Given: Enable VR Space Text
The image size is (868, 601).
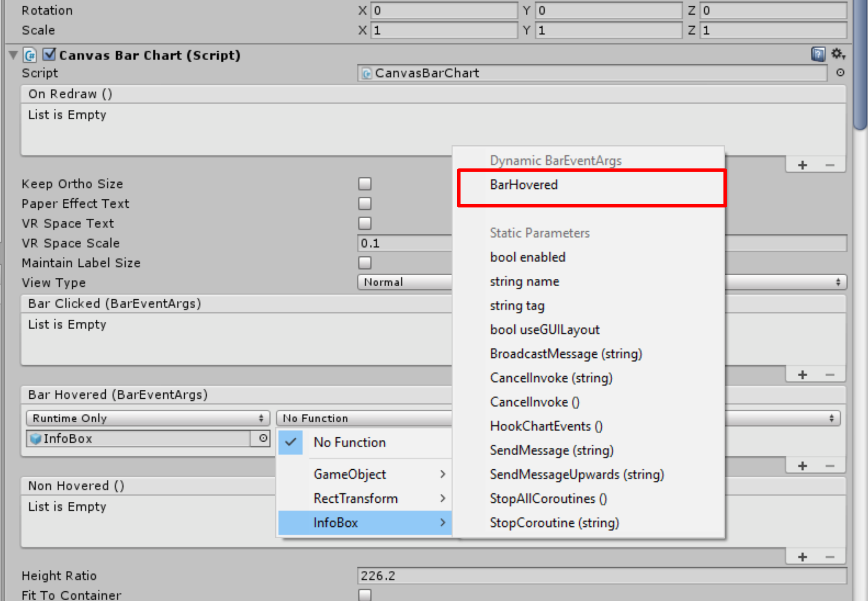Looking at the screenshot, I should point(365,223).
